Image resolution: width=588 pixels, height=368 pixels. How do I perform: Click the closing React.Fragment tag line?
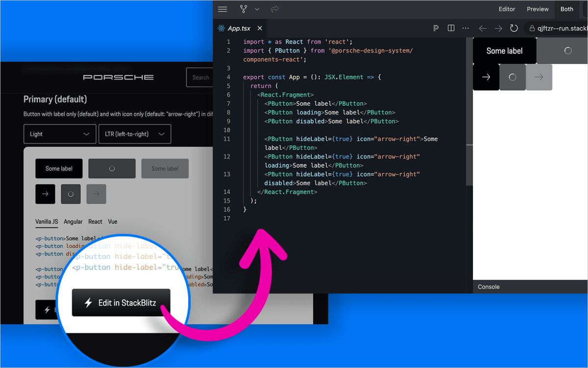pos(287,192)
